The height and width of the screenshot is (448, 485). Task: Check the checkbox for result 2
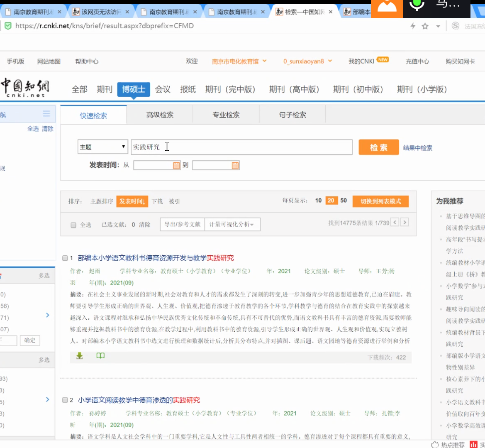[65, 400]
